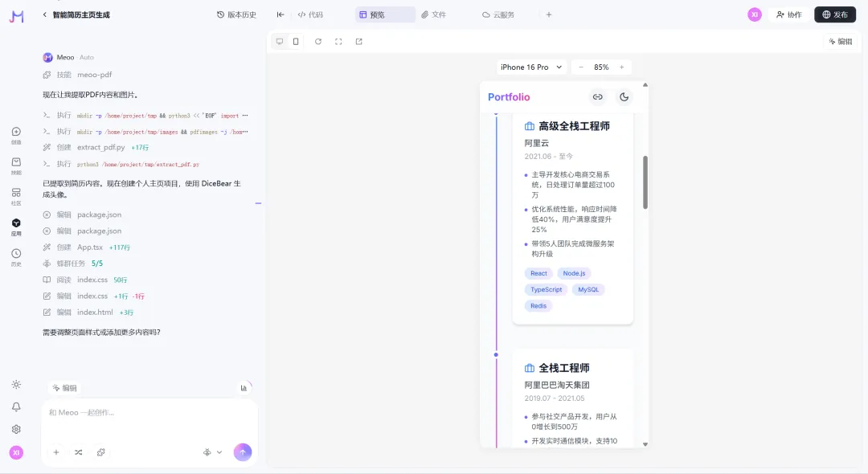Open the iPhone 16 Pro device dropdown
This screenshot has width=868, height=474.
pos(531,67)
